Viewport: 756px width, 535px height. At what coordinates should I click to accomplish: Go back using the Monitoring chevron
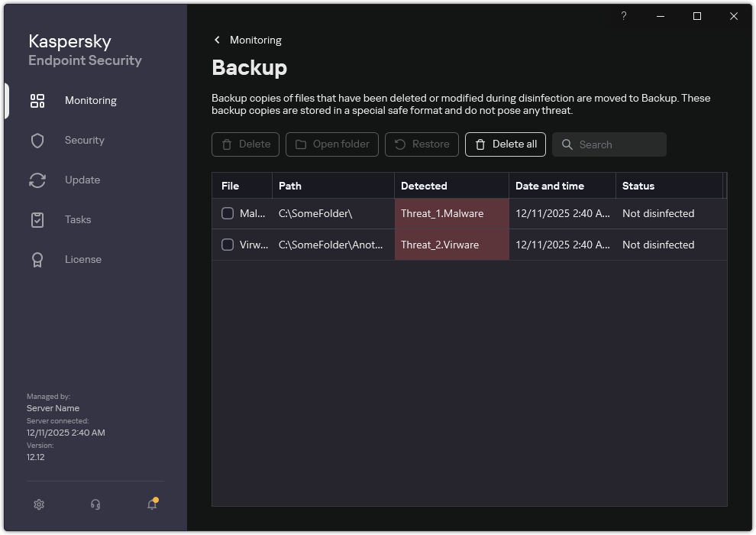pos(217,40)
